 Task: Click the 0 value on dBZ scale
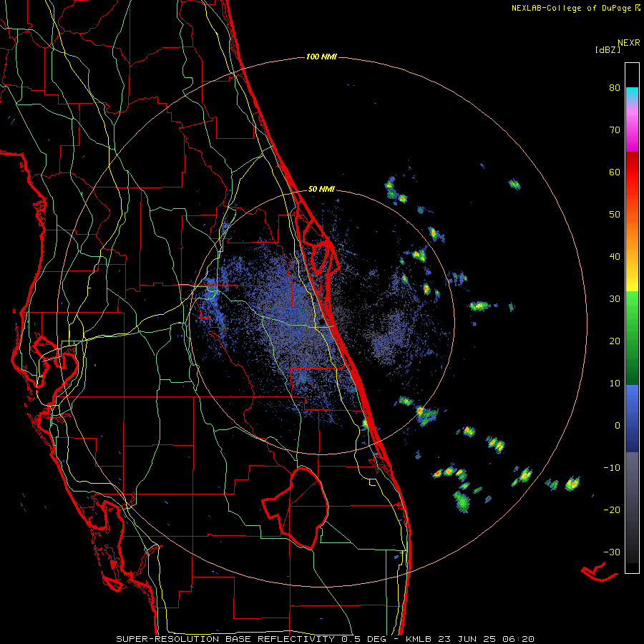(618, 426)
